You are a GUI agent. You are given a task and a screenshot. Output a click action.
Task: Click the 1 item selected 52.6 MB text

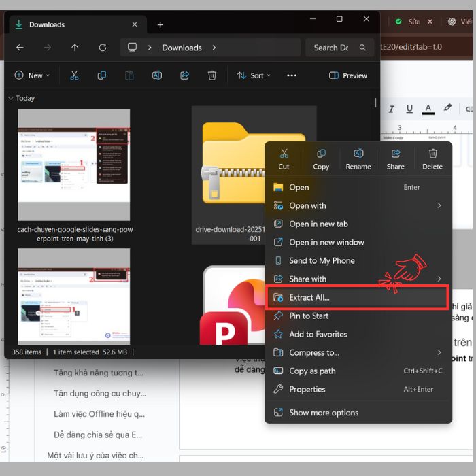tap(90, 352)
